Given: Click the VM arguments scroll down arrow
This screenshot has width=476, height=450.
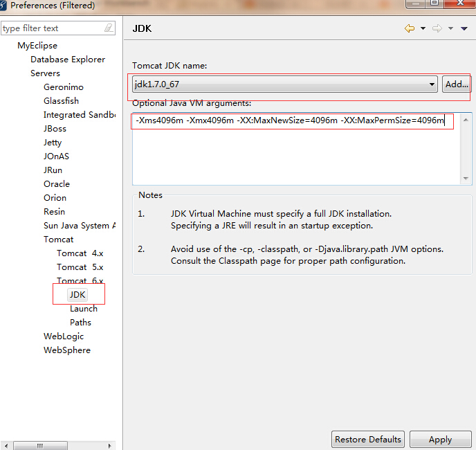Looking at the screenshot, I should coord(466,179).
